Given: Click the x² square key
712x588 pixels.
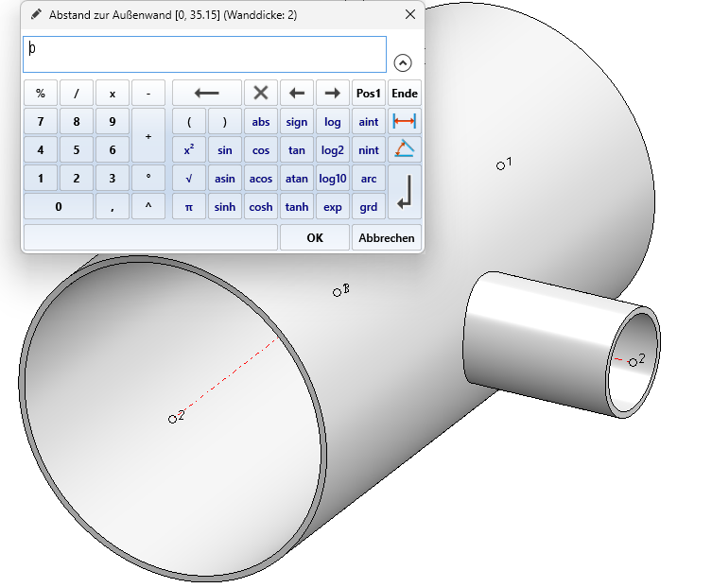Looking at the screenshot, I should [189, 150].
